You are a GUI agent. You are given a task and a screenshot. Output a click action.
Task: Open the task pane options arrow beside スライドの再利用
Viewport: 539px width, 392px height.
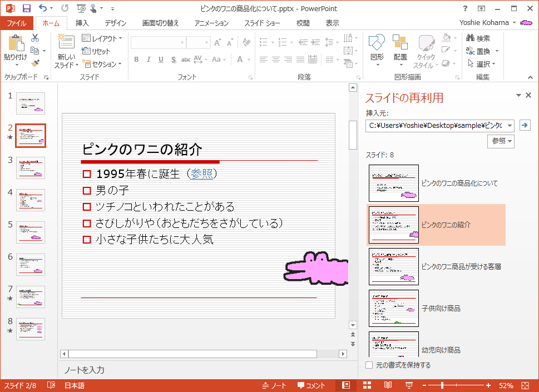pyautogui.click(x=518, y=95)
